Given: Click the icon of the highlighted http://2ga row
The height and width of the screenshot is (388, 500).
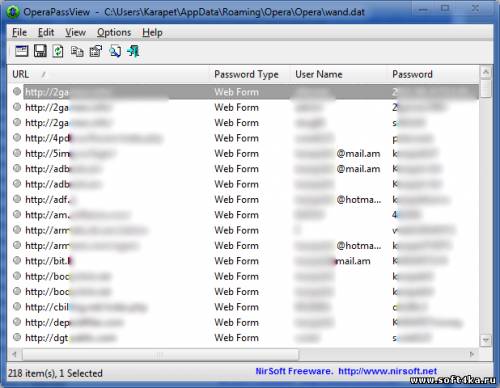Looking at the screenshot, I should (17, 91).
